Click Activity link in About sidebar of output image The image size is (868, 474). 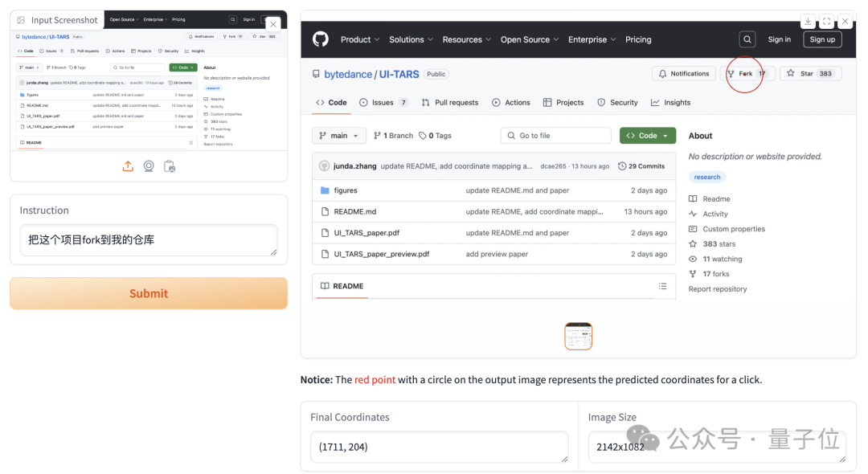pos(709,214)
